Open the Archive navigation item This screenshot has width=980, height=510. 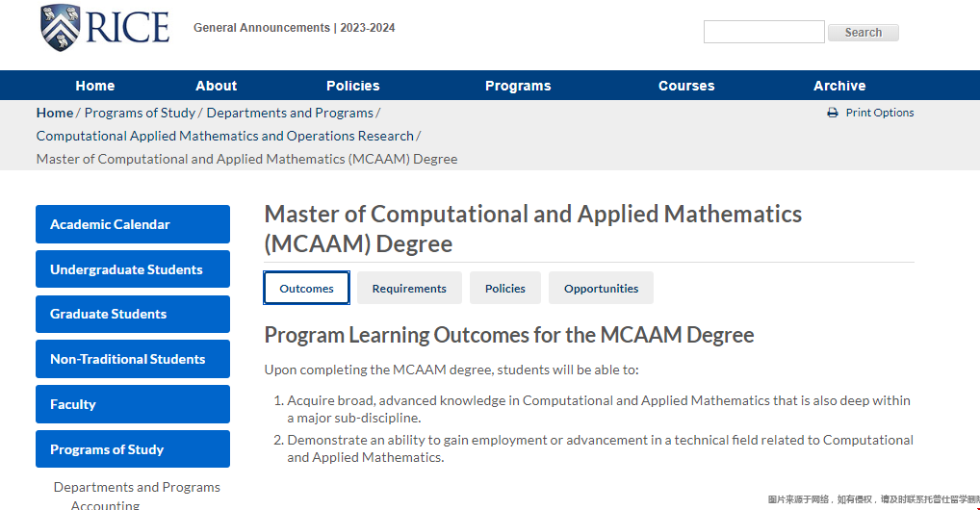[839, 86]
